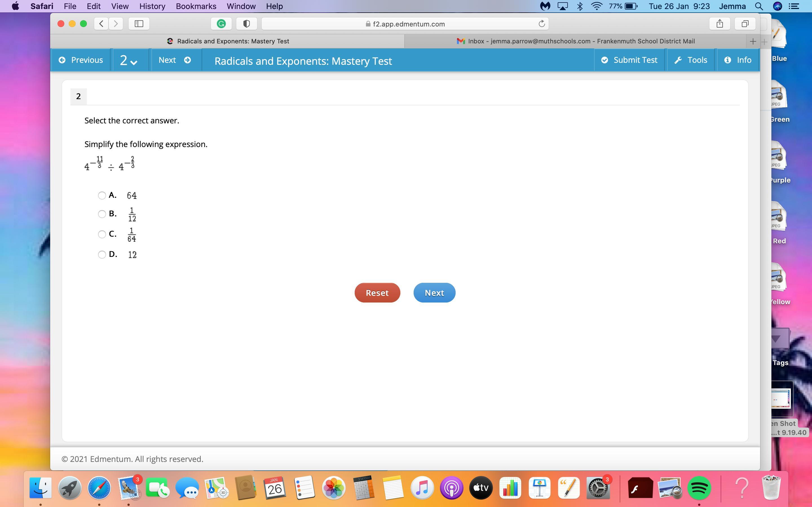Expand the question number 2 dropdown
Image resolution: width=812 pixels, height=507 pixels.
pos(129,60)
